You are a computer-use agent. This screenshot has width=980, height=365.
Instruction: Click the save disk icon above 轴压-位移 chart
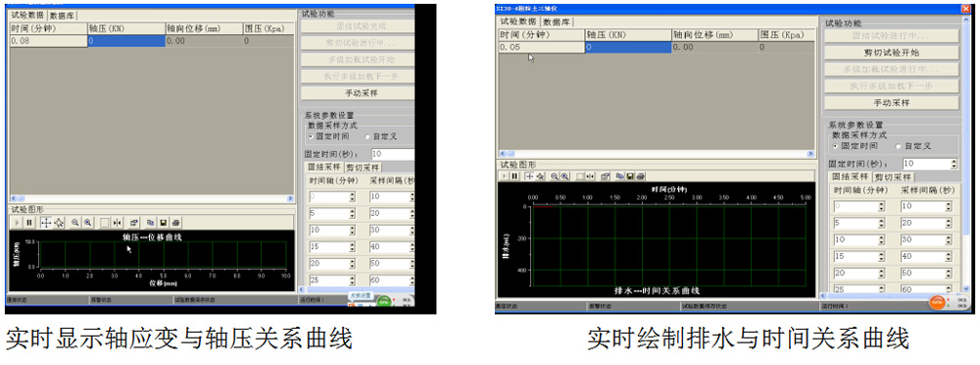[163, 223]
